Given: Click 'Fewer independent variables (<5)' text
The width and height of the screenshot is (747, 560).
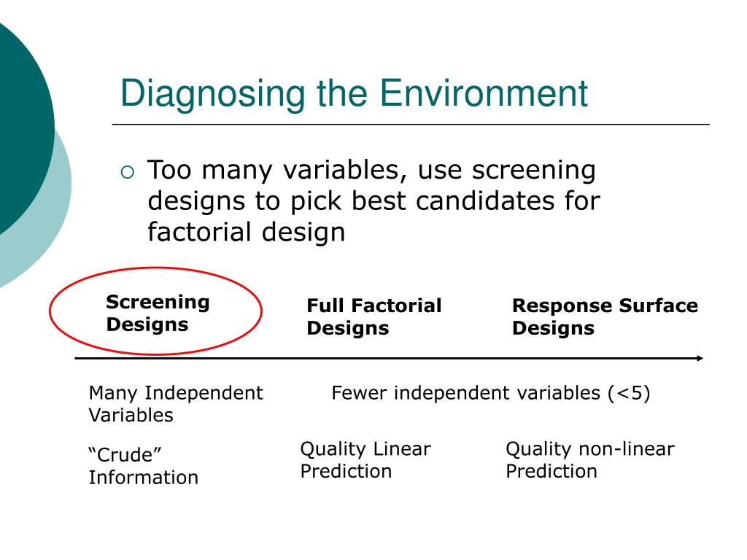Looking at the screenshot, I should [491, 394].
